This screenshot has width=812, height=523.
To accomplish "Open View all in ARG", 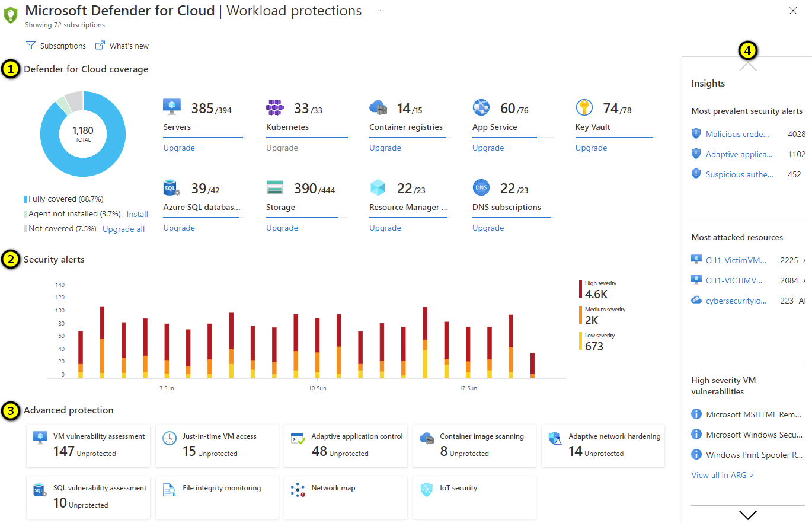I will [722, 474].
